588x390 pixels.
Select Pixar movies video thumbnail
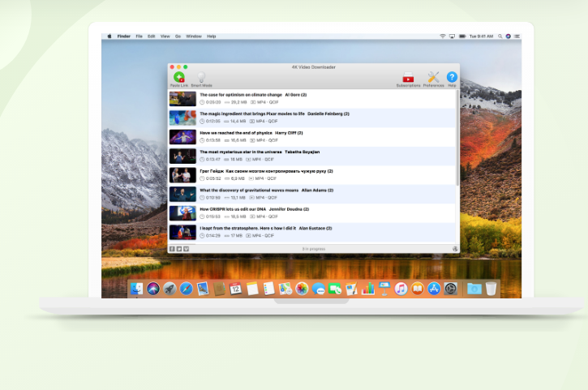182,118
